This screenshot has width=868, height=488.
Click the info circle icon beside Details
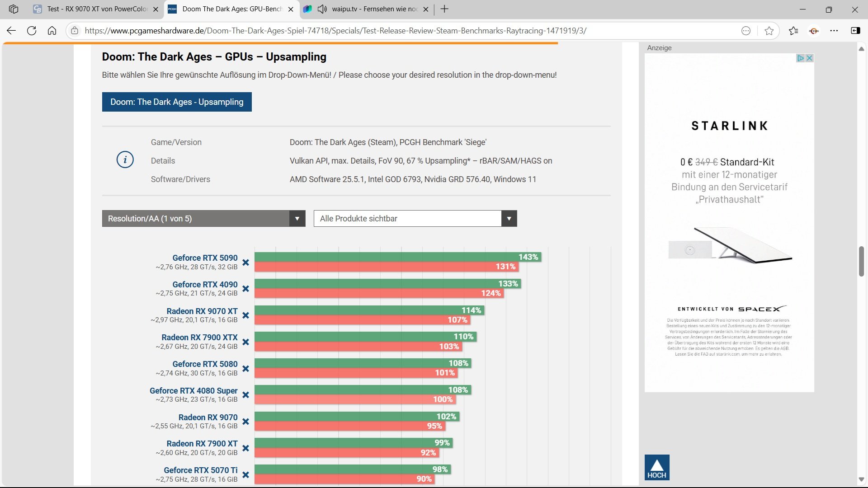(x=125, y=160)
